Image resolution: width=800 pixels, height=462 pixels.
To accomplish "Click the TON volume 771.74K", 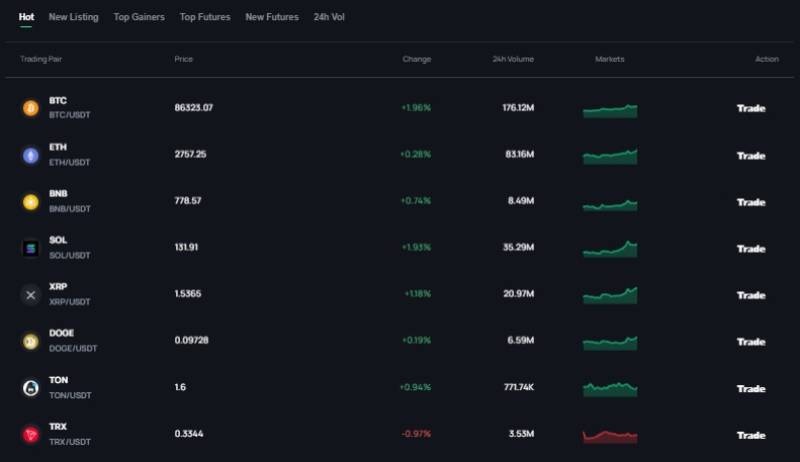I will click(x=519, y=387).
